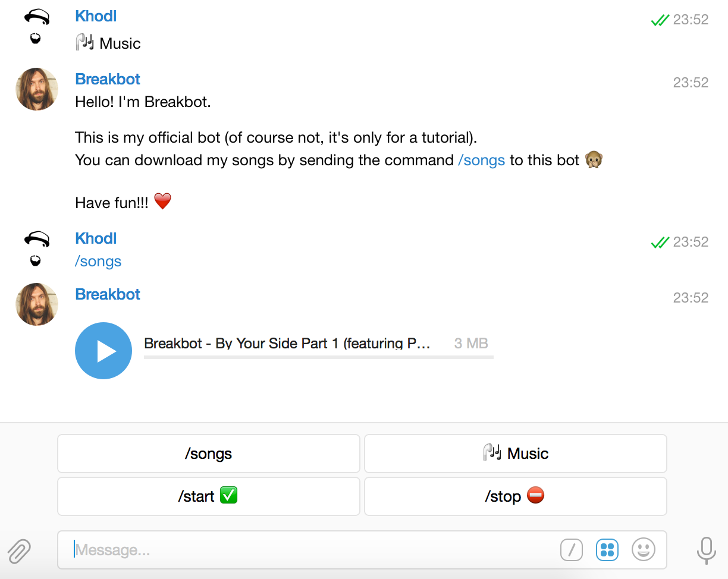Click the Khodl name above /songs message

(x=96, y=238)
